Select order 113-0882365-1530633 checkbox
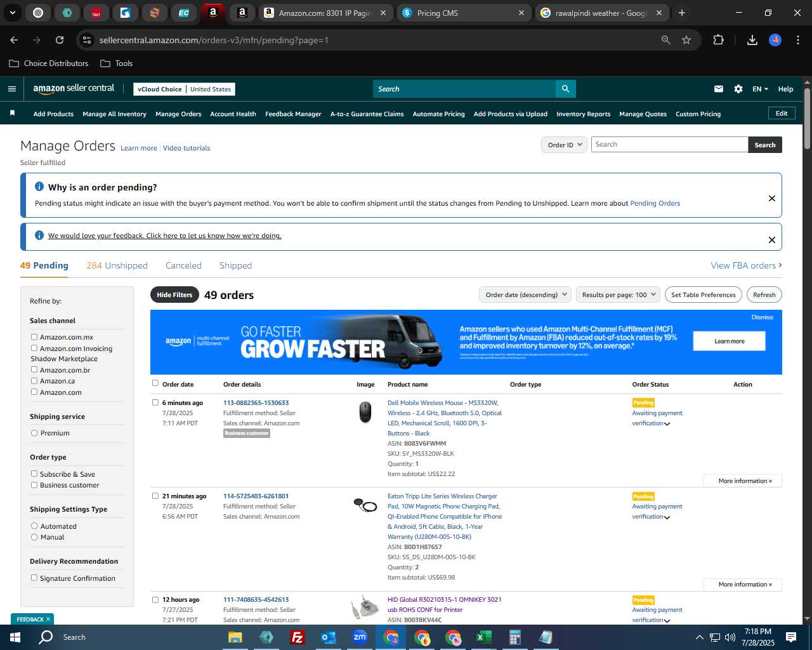Screen dimensions: 812x650 coord(155,402)
